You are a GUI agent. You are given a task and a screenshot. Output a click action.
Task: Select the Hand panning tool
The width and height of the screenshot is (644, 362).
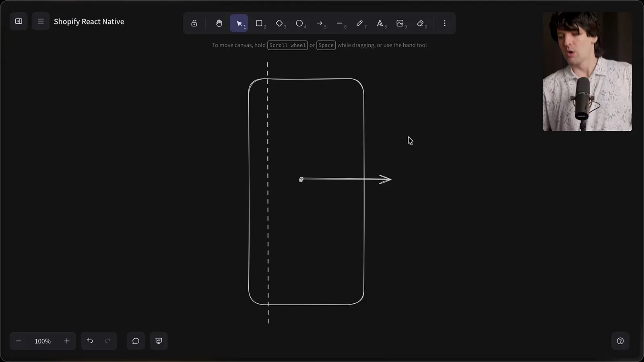(219, 23)
